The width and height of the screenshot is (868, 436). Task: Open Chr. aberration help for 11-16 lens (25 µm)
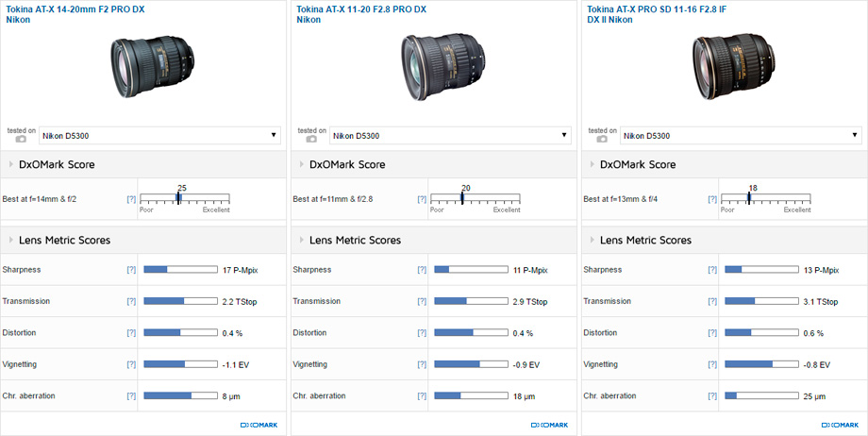point(712,396)
